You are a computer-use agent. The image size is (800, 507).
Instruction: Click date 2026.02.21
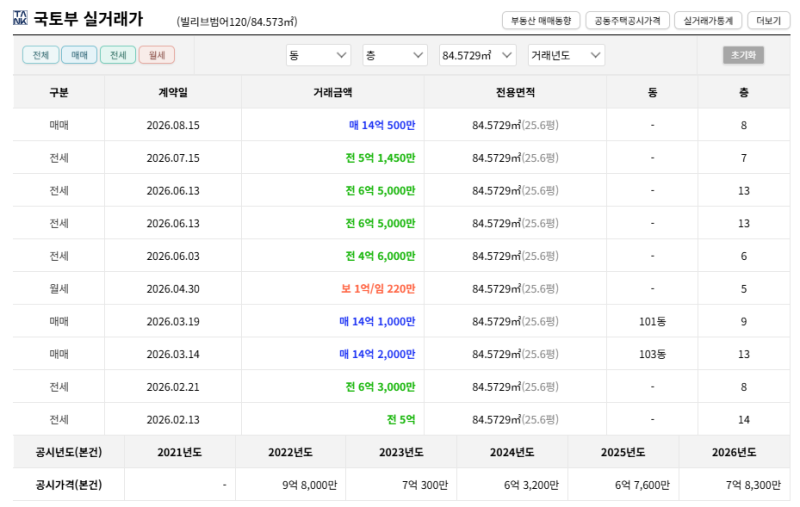coord(173,387)
